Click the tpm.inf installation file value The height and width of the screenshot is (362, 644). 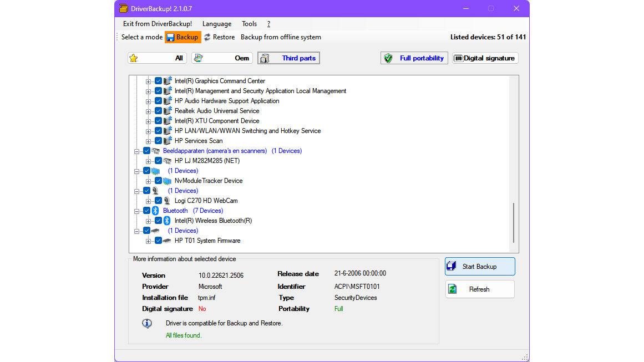click(206, 298)
